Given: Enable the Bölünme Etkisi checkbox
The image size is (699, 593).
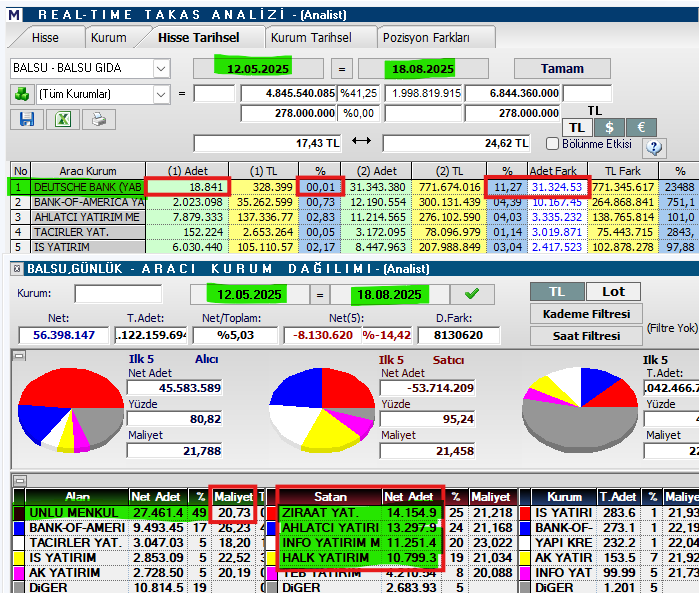Looking at the screenshot, I should (552, 144).
